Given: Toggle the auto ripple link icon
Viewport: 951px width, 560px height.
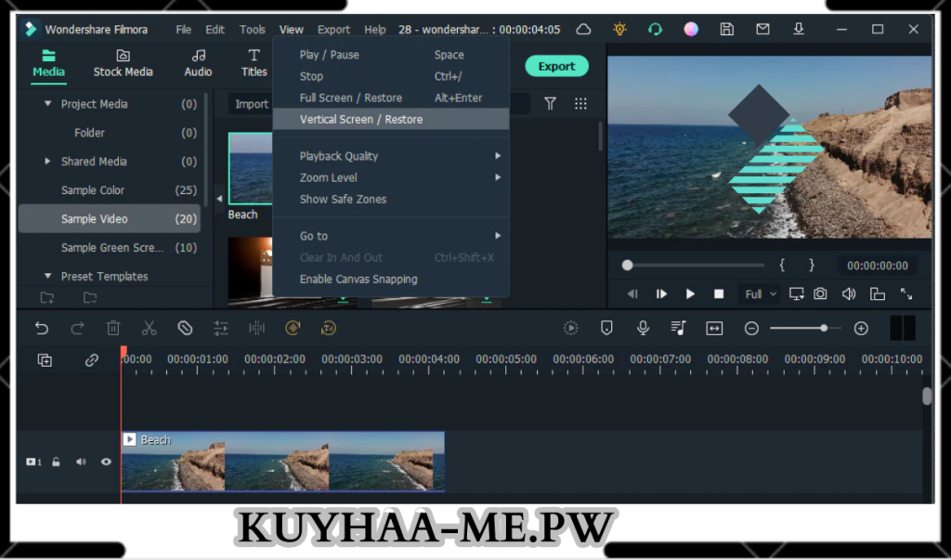Looking at the screenshot, I should [x=92, y=360].
